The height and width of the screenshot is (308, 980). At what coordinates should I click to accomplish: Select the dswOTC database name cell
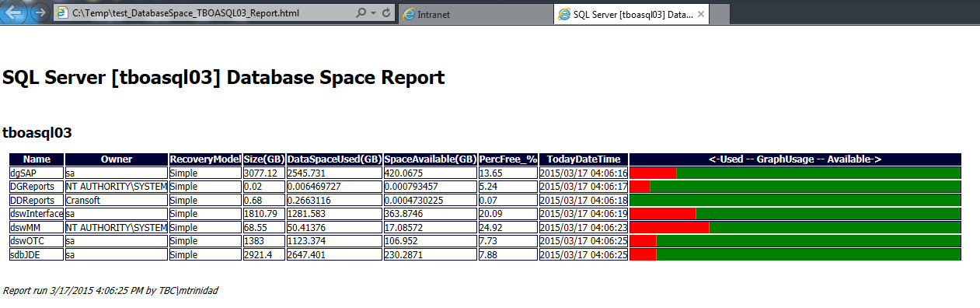[x=37, y=241]
